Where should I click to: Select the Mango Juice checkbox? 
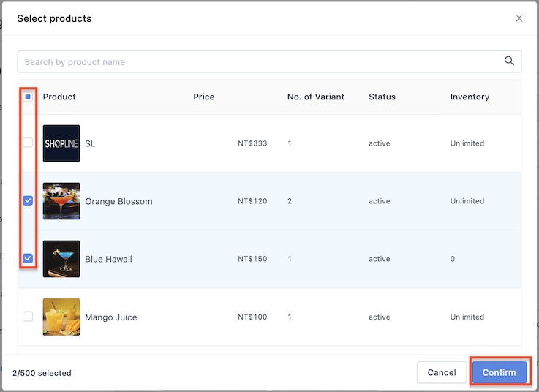tap(28, 316)
